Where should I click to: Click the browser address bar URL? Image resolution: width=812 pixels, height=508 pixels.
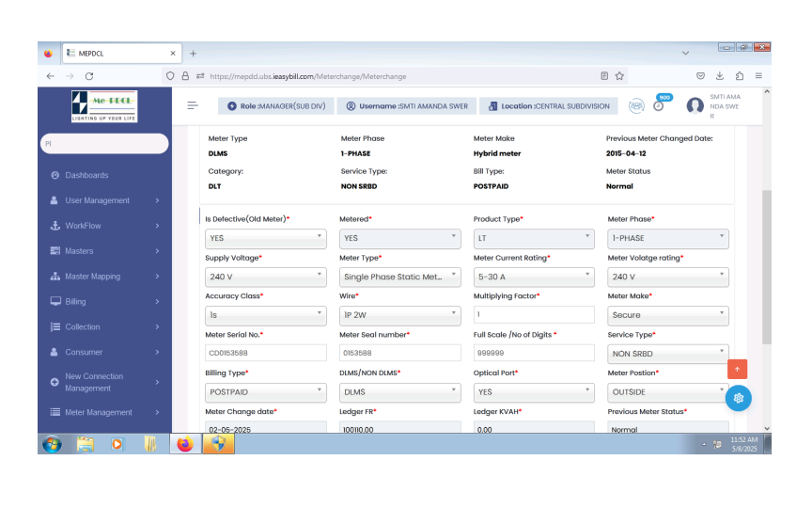coord(308,76)
